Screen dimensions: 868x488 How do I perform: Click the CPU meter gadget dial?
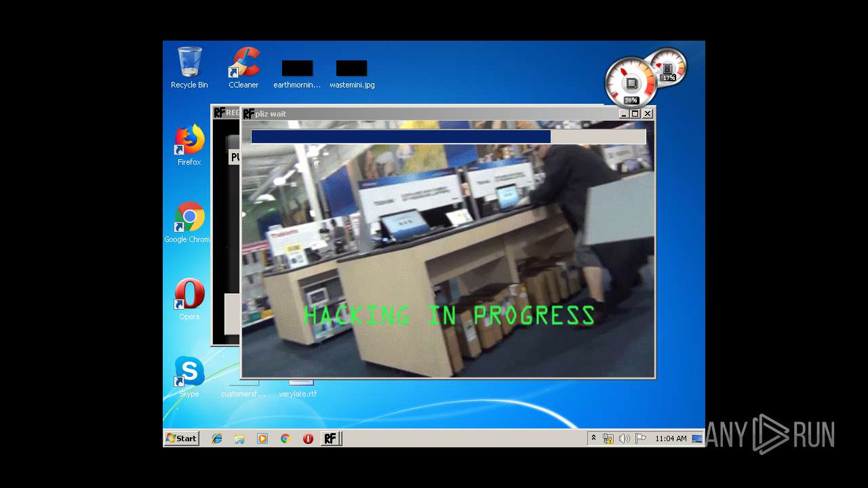[x=630, y=82]
